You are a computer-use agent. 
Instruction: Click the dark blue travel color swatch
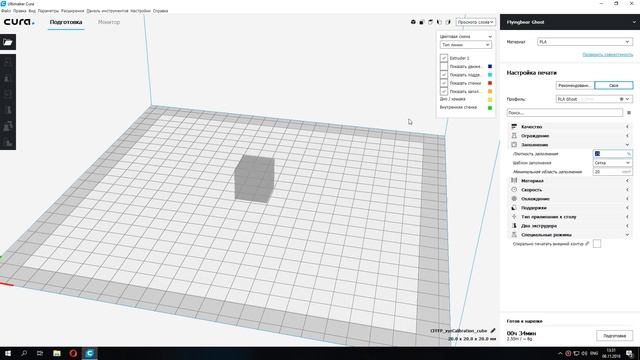pyautogui.click(x=490, y=66)
